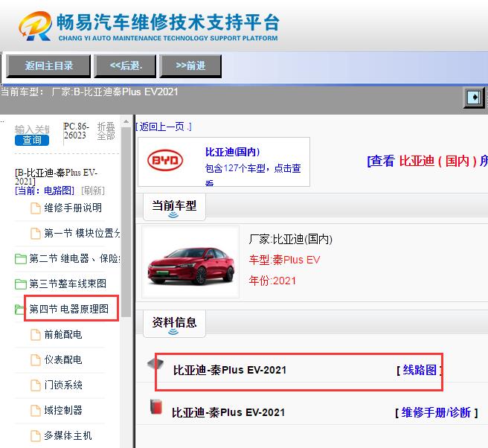Click the file icon beside 门锁系统
Viewport: 488px width, 448px height.
[36, 385]
